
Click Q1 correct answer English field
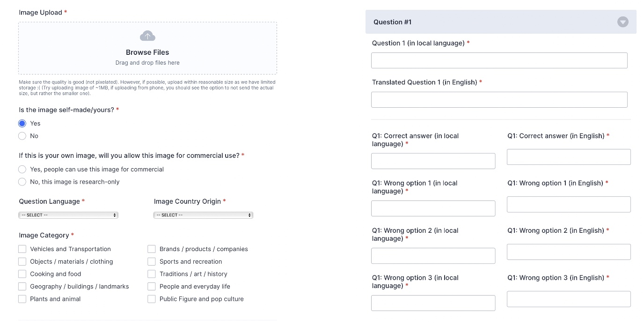coord(569,157)
